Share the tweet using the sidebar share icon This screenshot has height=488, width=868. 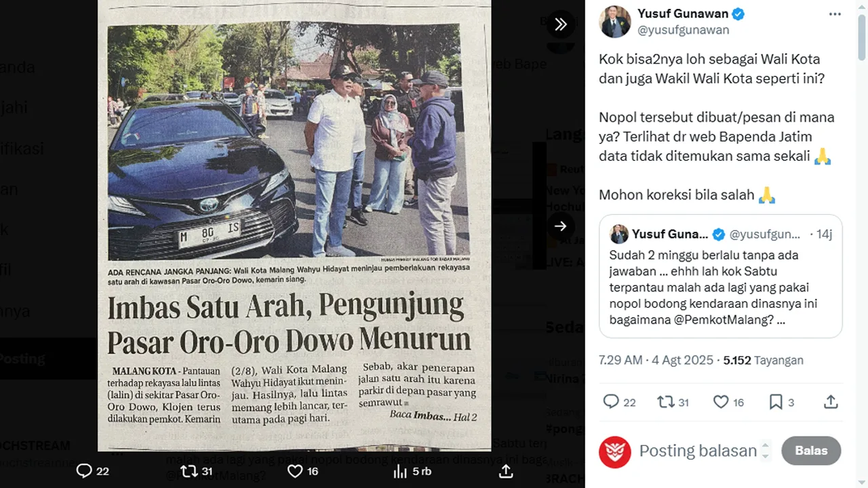coord(831,402)
